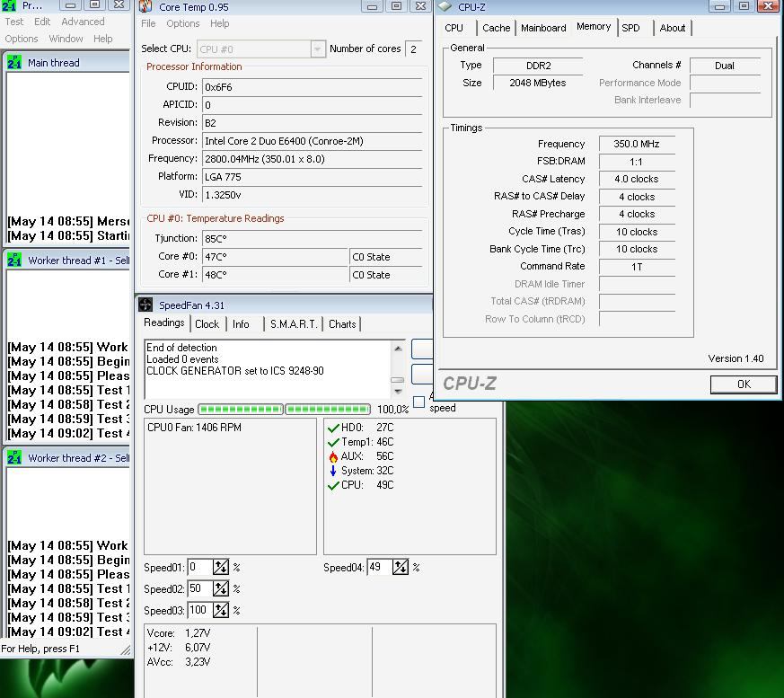Open the Options menu in Prime95
The image size is (784, 698).
[x=21, y=39]
